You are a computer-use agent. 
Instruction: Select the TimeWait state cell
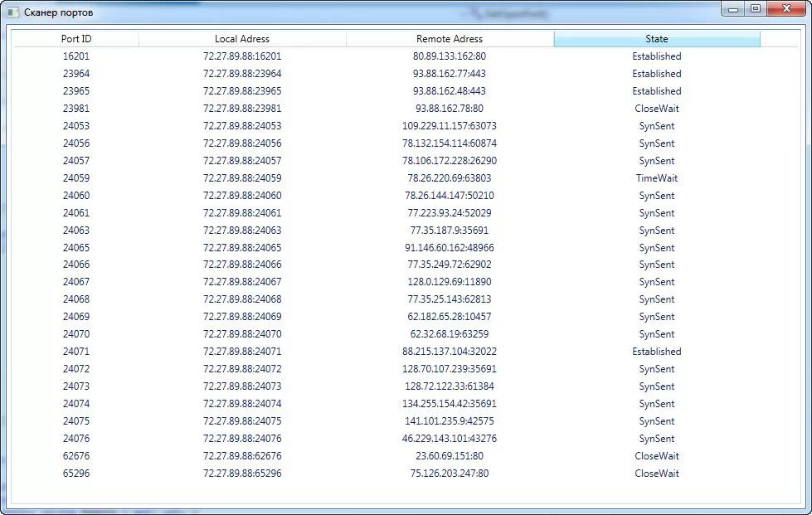click(x=657, y=178)
